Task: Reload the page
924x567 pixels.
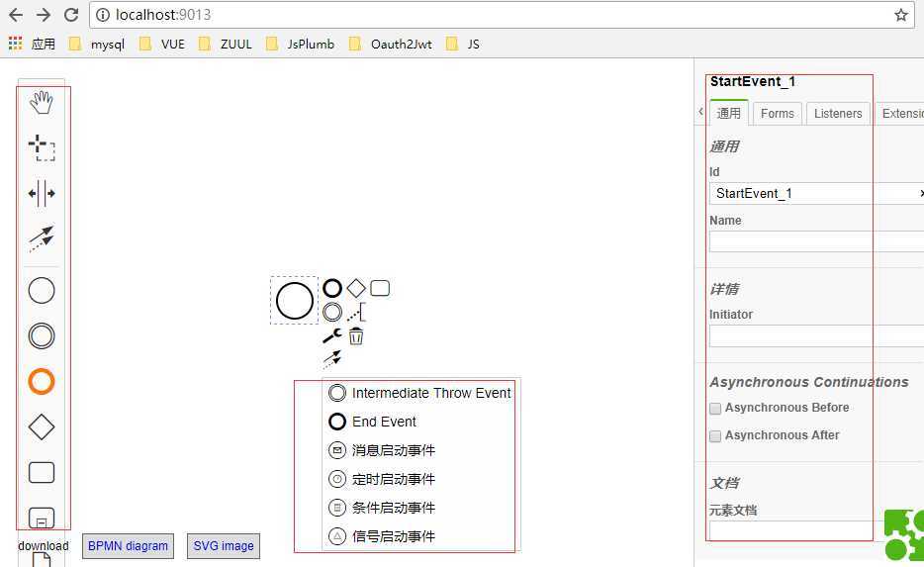Action: 71,15
